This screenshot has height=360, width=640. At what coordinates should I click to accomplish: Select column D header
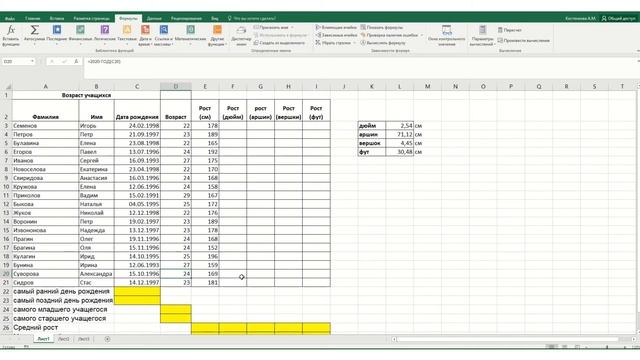(176, 87)
